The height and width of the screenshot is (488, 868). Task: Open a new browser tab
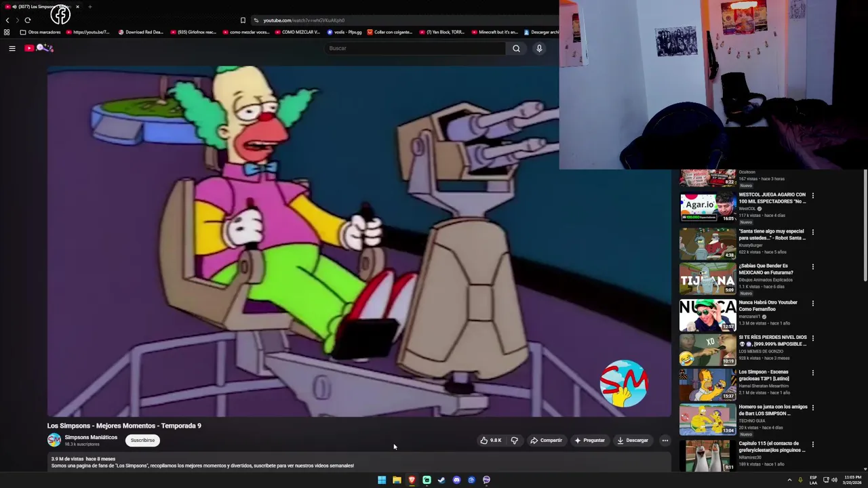[90, 7]
